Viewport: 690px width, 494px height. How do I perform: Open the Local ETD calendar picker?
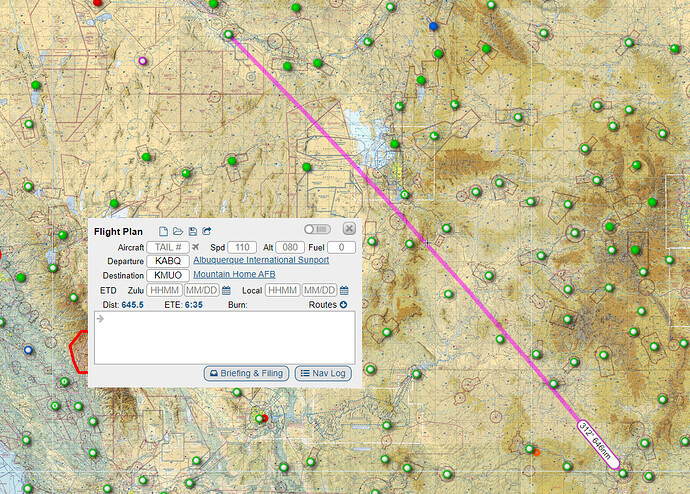click(x=342, y=290)
